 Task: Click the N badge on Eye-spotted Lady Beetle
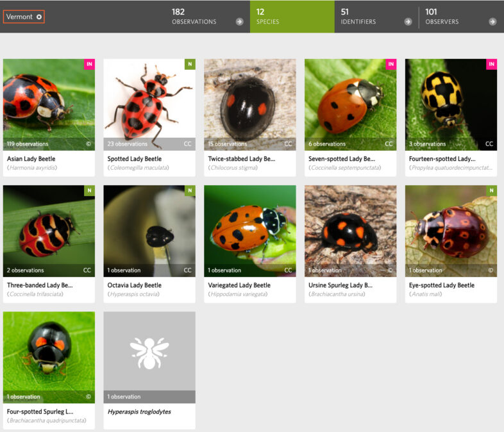(x=491, y=190)
